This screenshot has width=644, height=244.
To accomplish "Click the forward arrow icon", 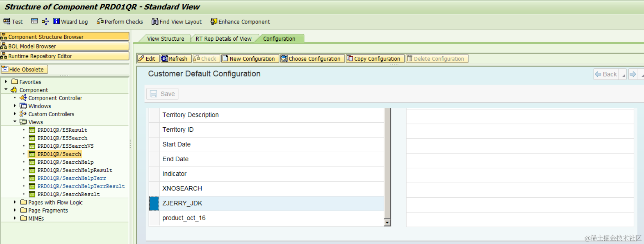I will 633,74.
